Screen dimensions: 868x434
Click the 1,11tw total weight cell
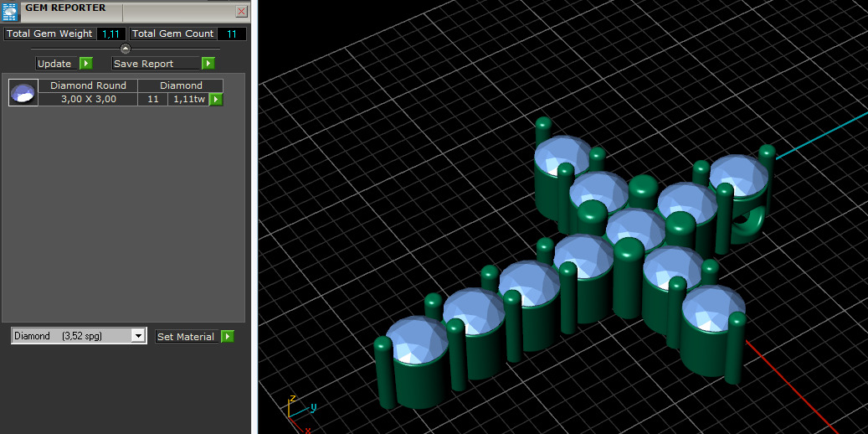tap(189, 99)
